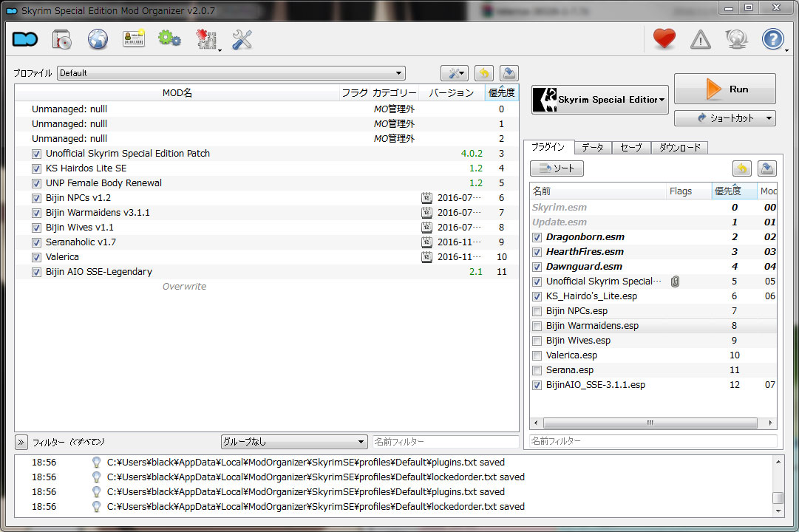This screenshot has height=532, width=799.
Task: Click the ソート sort plugins button
Action: click(x=557, y=168)
